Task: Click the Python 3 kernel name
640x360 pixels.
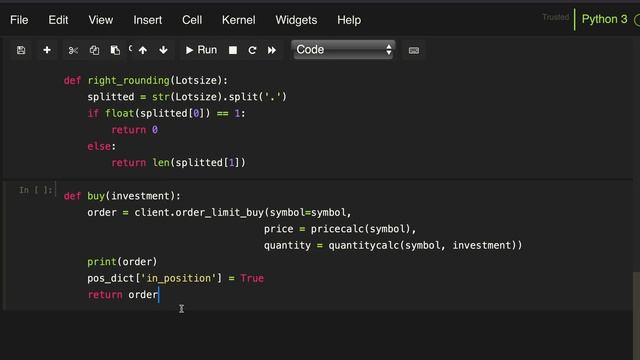Action: (x=604, y=19)
